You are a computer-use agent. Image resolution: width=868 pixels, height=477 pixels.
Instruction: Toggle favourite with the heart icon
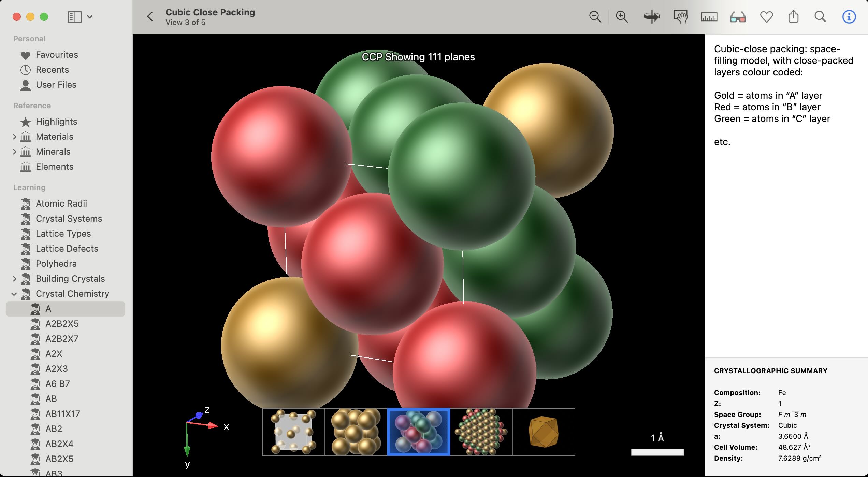(x=766, y=16)
